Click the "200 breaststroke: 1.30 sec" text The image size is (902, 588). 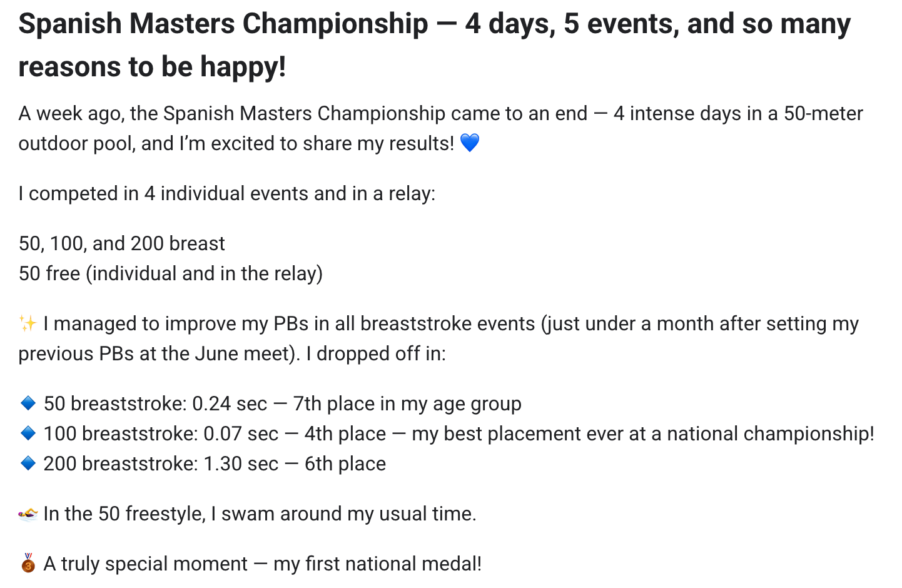[x=161, y=464]
